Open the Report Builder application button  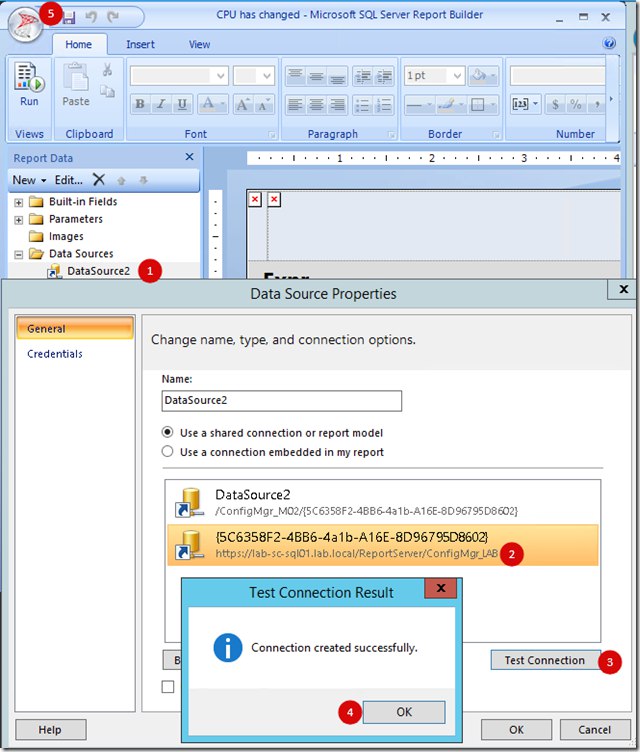[24, 25]
